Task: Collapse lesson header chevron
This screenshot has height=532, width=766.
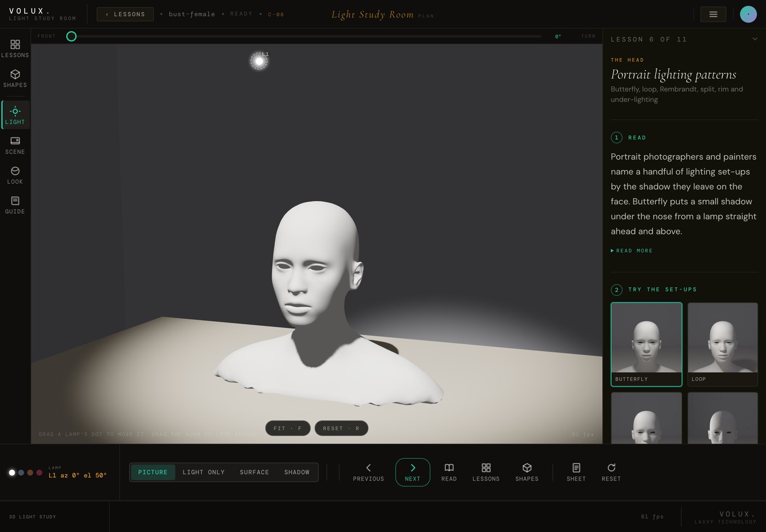Action: (755, 39)
